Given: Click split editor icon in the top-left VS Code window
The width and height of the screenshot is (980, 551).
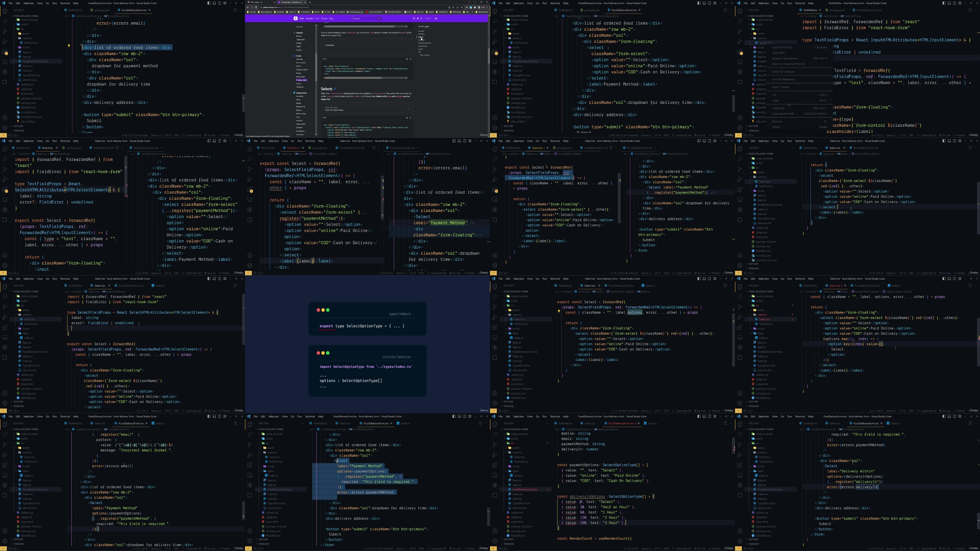Looking at the screenshot, I should coord(235,10).
